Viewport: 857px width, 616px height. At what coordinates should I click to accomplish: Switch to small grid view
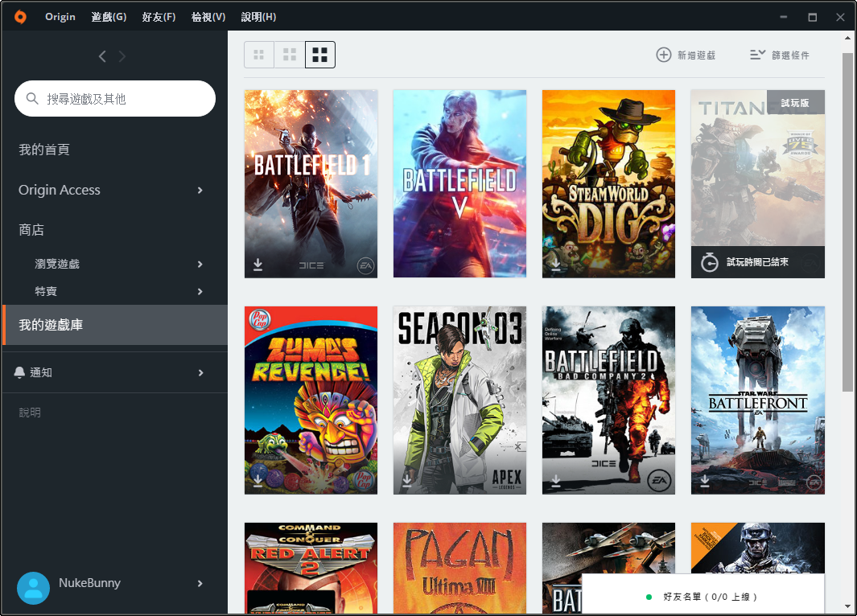(x=259, y=55)
